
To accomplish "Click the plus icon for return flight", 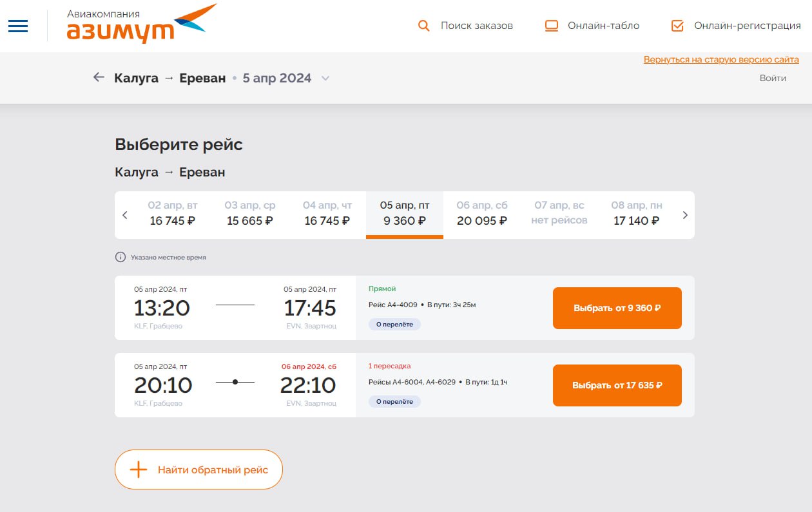I will [139, 469].
